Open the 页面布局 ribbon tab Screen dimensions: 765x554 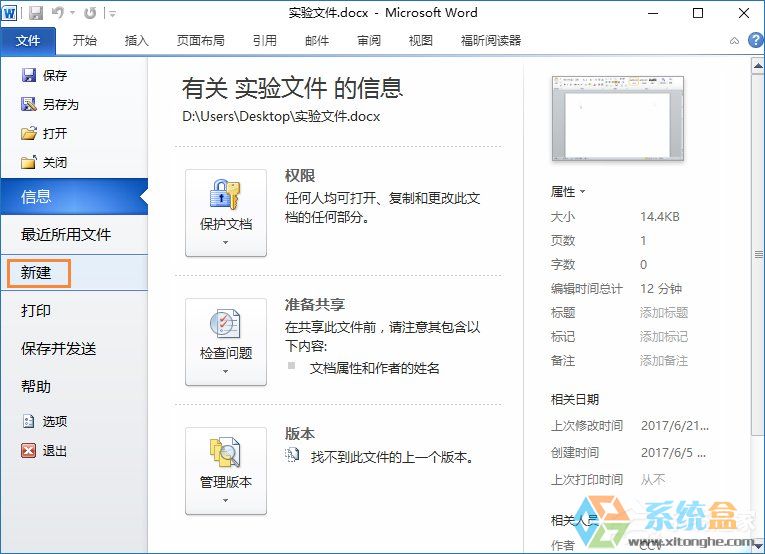201,40
